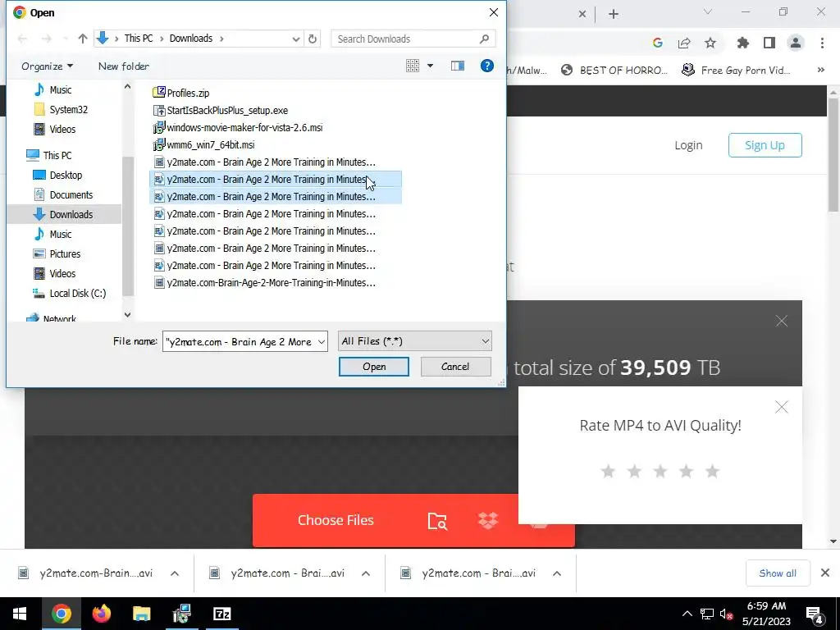Image resolution: width=840 pixels, height=630 pixels.
Task: Click Show all downloads
Action: (x=778, y=573)
